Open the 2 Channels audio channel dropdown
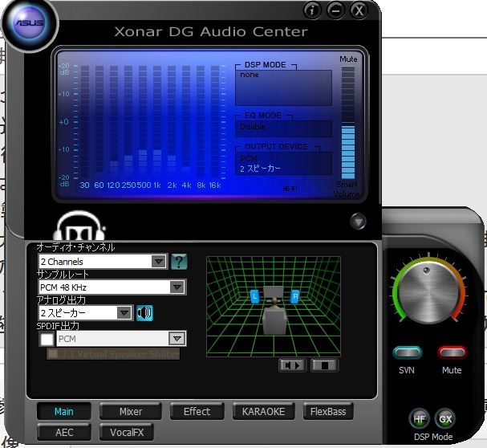The height and width of the screenshot is (448, 487). tap(103, 262)
